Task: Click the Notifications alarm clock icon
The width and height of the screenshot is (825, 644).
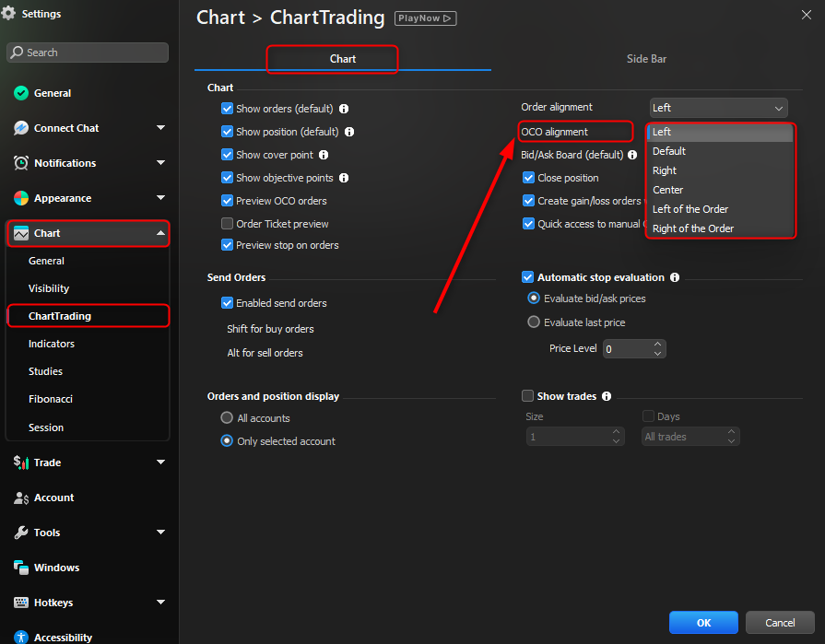Action: pyautogui.click(x=21, y=163)
